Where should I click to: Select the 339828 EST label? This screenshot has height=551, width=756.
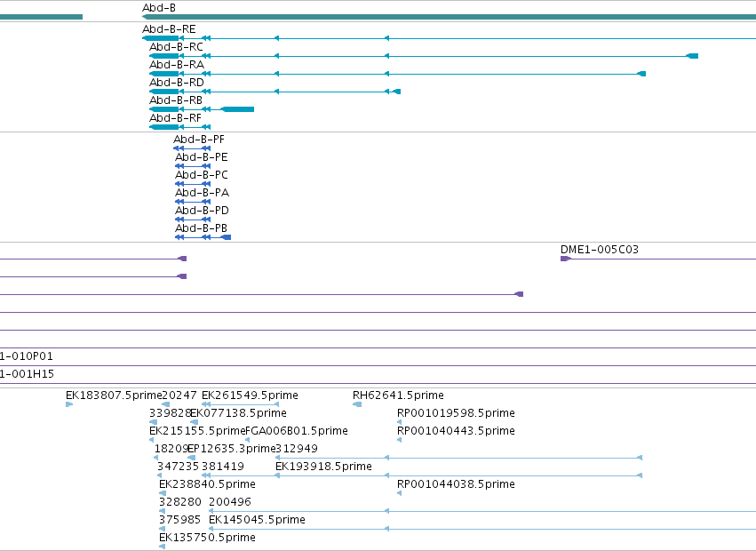tap(171, 413)
